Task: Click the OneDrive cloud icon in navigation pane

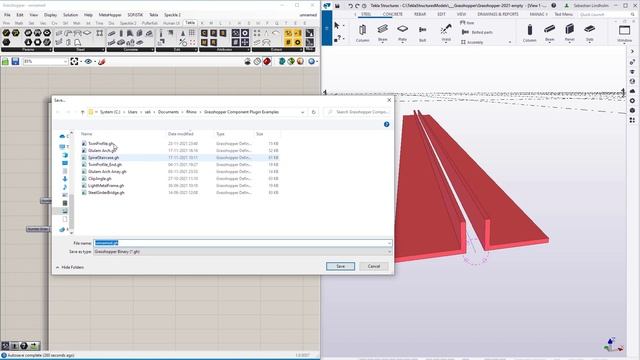Action: [x=62, y=136]
